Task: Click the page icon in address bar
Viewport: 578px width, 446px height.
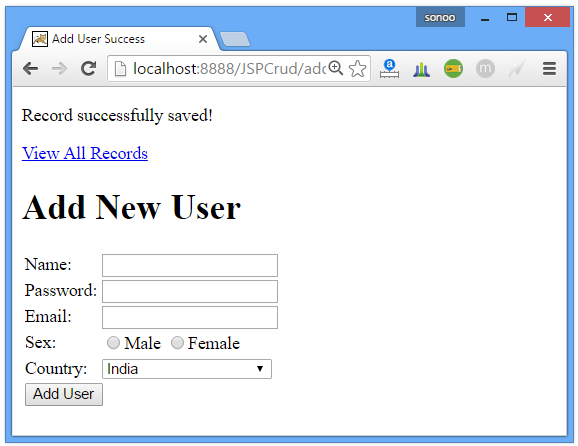Action: tap(120, 69)
